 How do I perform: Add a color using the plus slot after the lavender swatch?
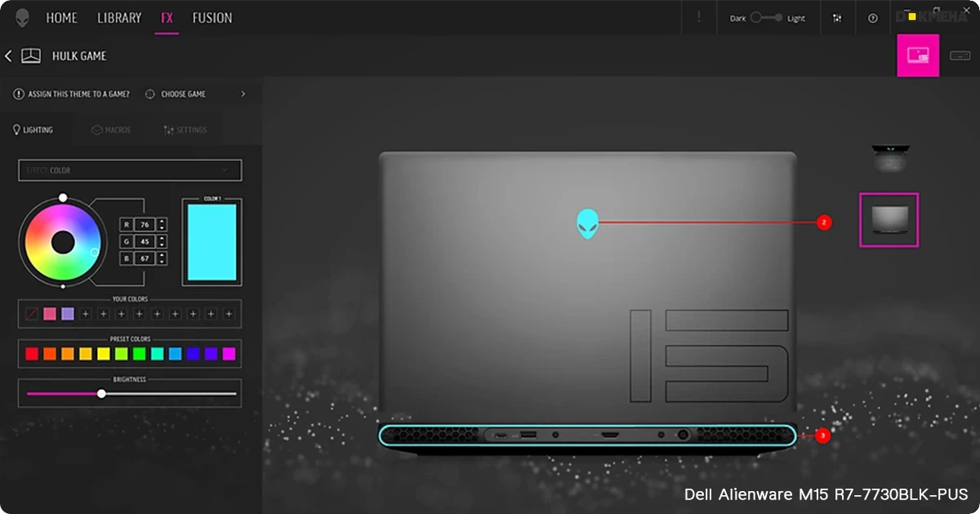pos(86,314)
